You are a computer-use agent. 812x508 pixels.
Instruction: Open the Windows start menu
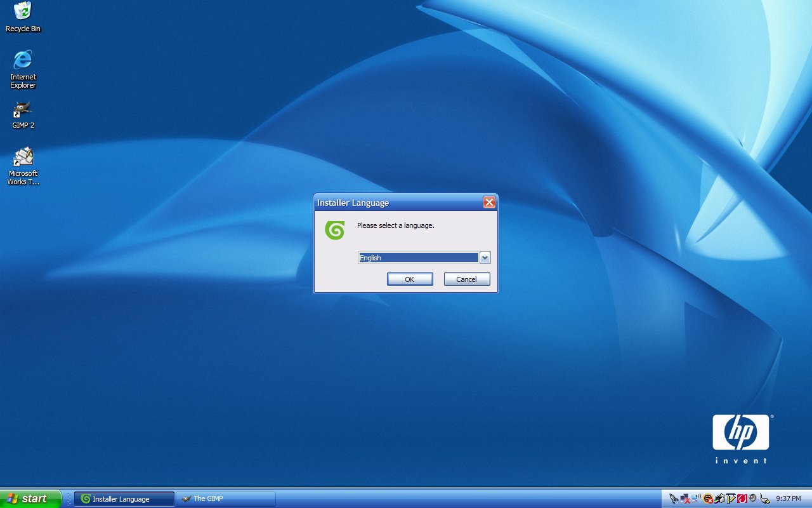[x=30, y=498]
